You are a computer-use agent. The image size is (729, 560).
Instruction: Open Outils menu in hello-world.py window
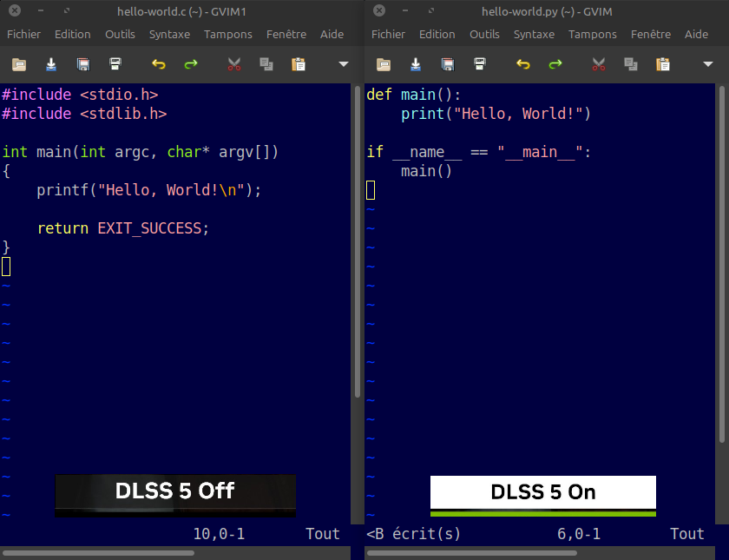tap(484, 35)
